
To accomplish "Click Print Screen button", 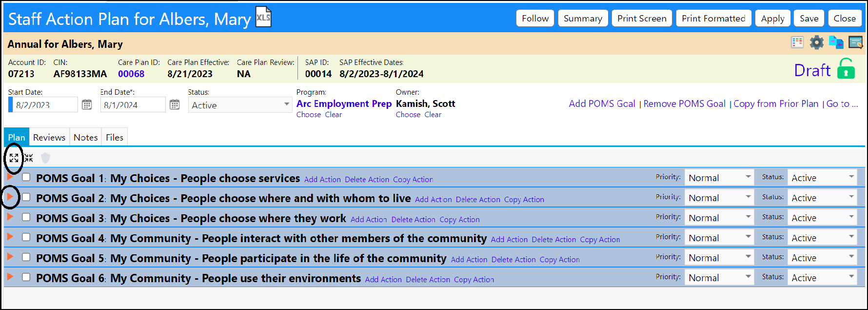I will click(x=642, y=18).
